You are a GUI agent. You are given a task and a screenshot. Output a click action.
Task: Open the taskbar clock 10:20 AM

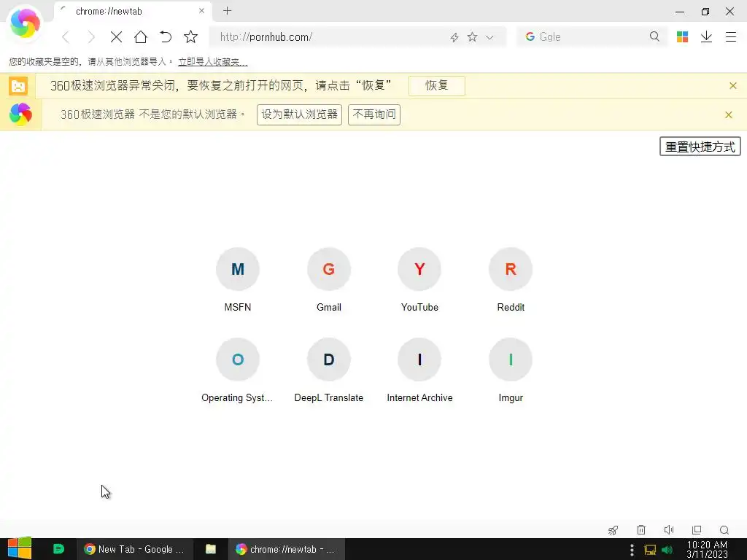point(707,550)
